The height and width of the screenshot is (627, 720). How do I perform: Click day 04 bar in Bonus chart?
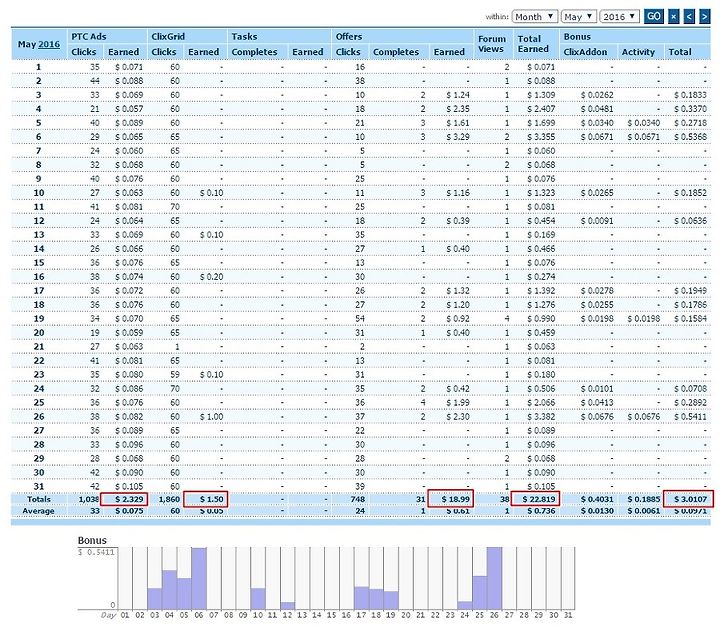click(x=169, y=590)
